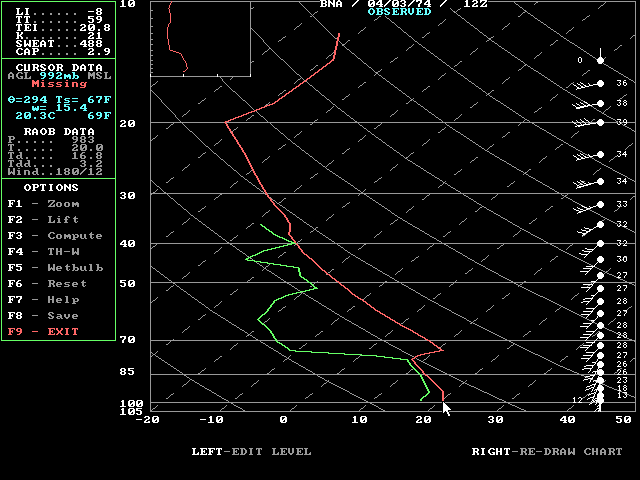Click the cyan OBSERVED label in the header
Screen dimensions: 640x480
tap(399, 12)
